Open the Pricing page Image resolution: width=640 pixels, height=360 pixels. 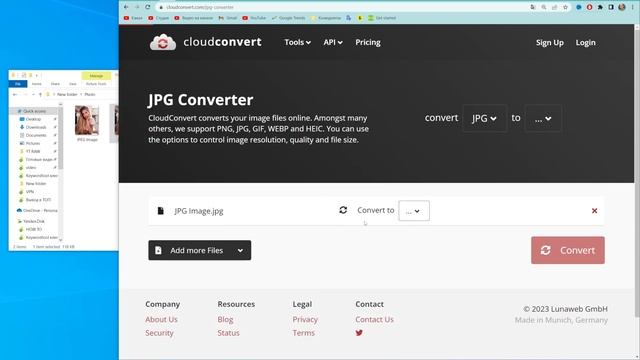[x=368, y=42]
